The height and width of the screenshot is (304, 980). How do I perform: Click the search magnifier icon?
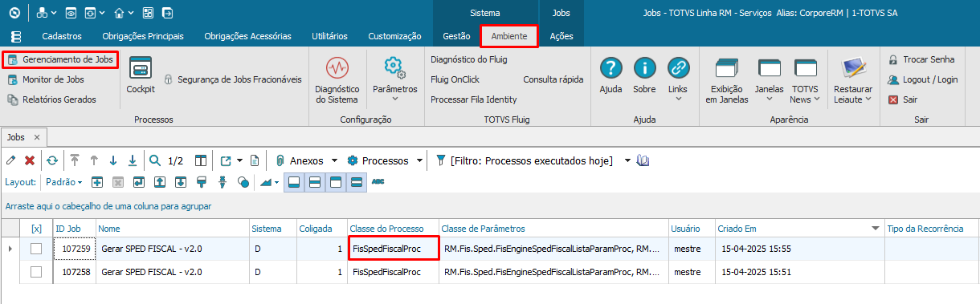tap(154, 160)
